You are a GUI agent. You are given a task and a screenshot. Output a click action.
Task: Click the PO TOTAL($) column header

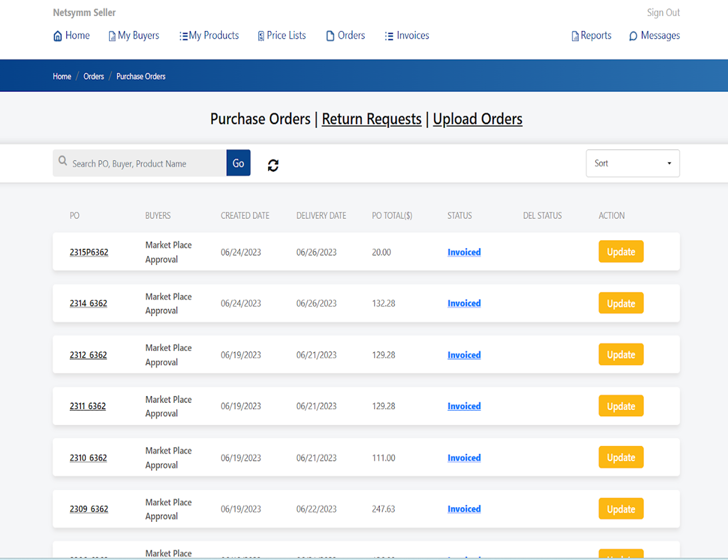tap(392, 216)
